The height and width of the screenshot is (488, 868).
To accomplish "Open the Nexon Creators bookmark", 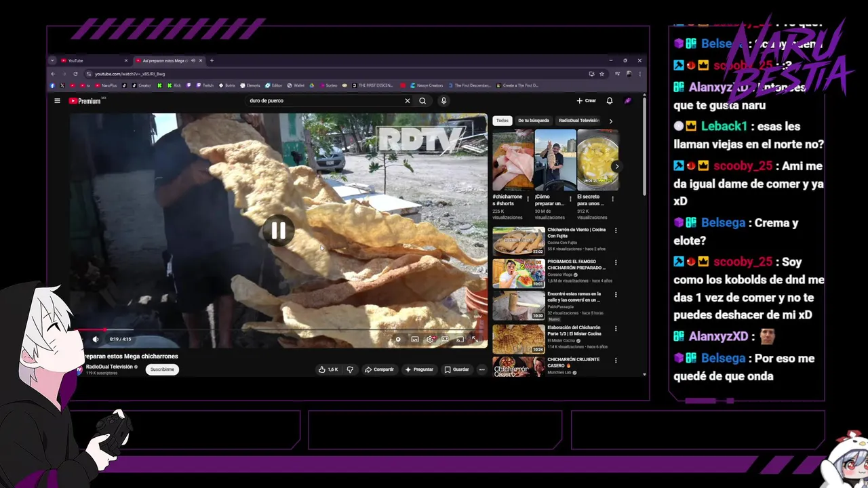I will 426,85.
